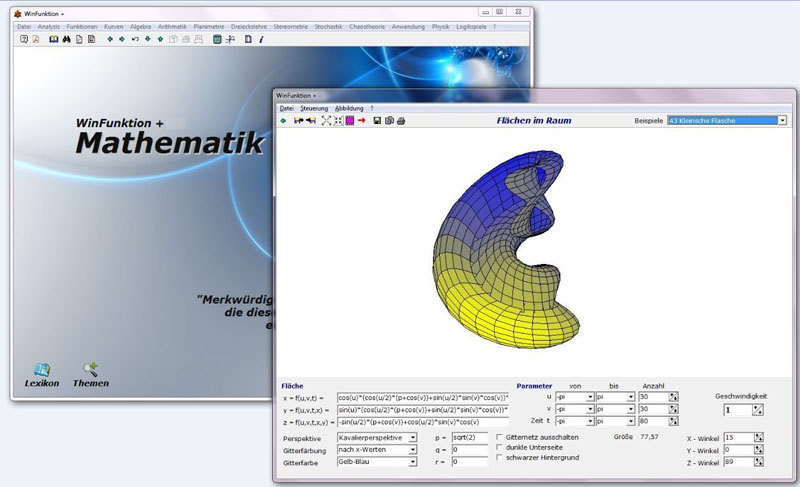Click the green up arrow in main toolbar
800x487 pixels.
[x=160, y=39]
